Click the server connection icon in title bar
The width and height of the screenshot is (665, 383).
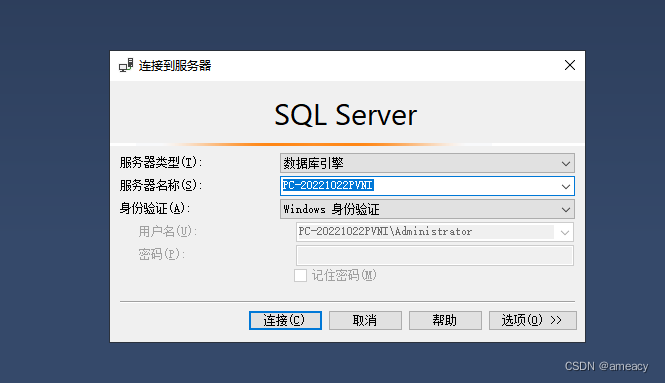tap(126, 65)
